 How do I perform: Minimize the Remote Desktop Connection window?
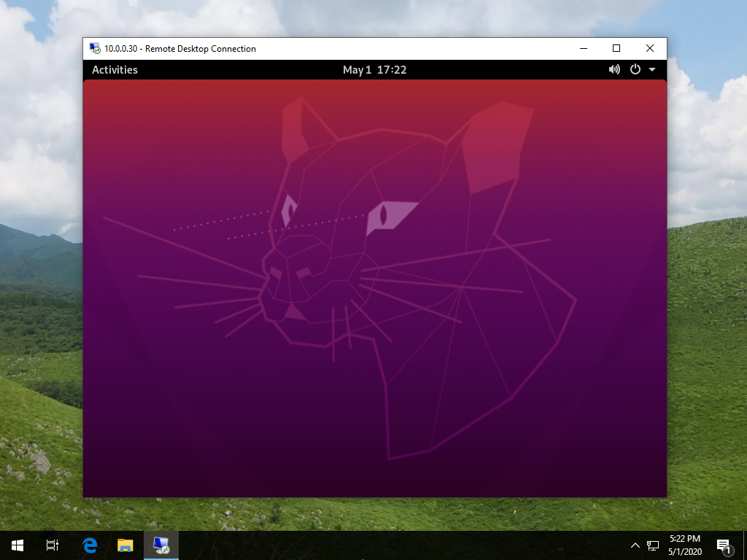click(582, 48)
